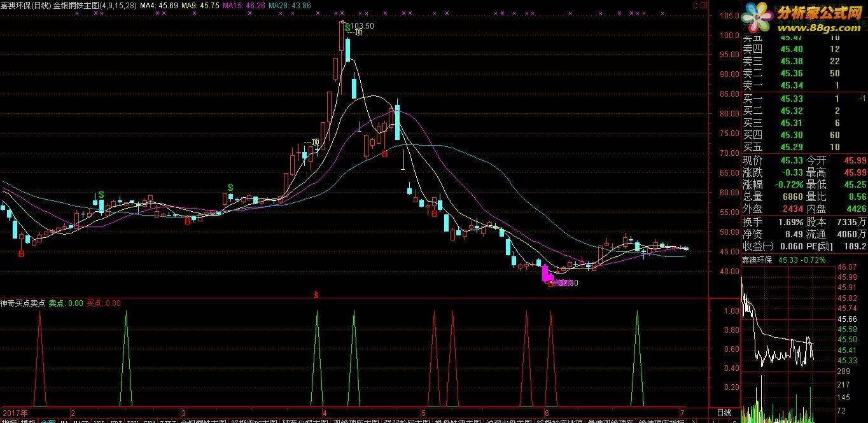Click intraday chart title 嘉澳环保 45.33 -0.72%
The height and width of the screenshot is (423, 868).
(783, 260)
